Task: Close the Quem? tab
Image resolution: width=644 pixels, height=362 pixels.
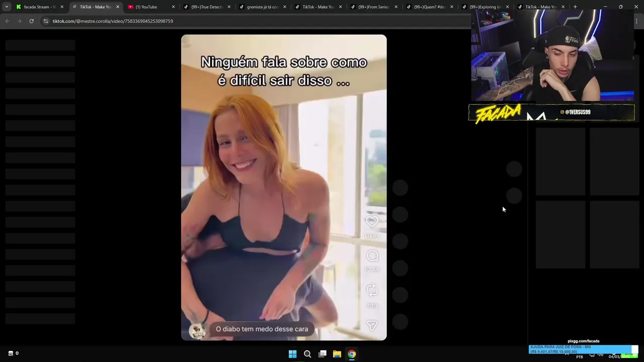Action: pyautogui.click(x=451, y=7)
